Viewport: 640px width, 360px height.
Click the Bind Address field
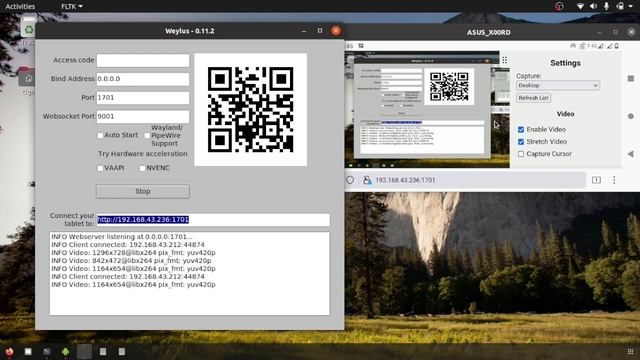pyautogui.click(x=143, y=79)
